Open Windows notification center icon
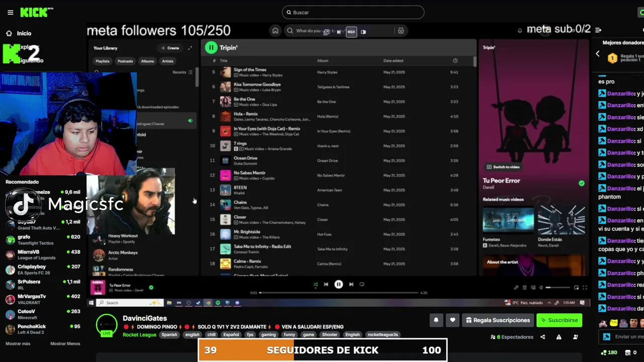 pyautogui.click(x=583, y=303)
